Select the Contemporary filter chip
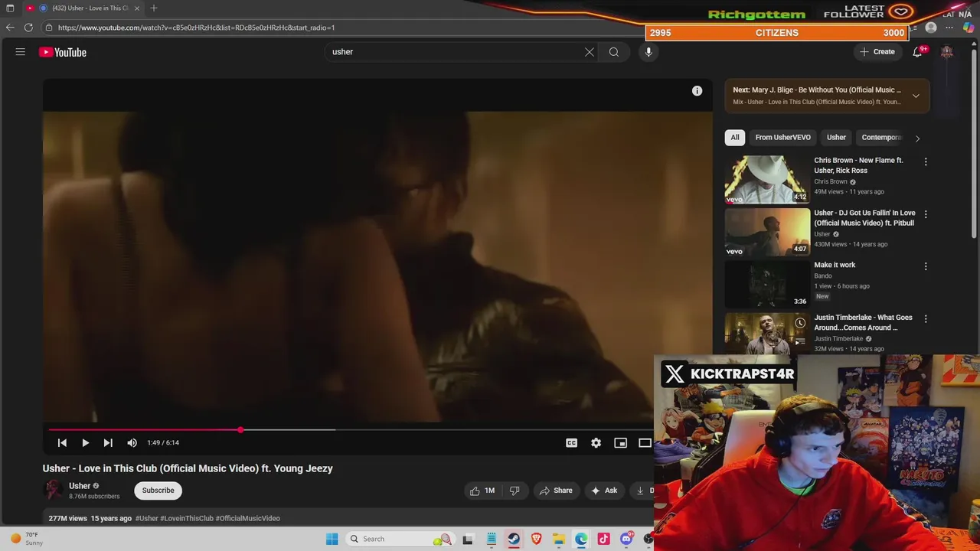980x551 pixels. point(881,138)
